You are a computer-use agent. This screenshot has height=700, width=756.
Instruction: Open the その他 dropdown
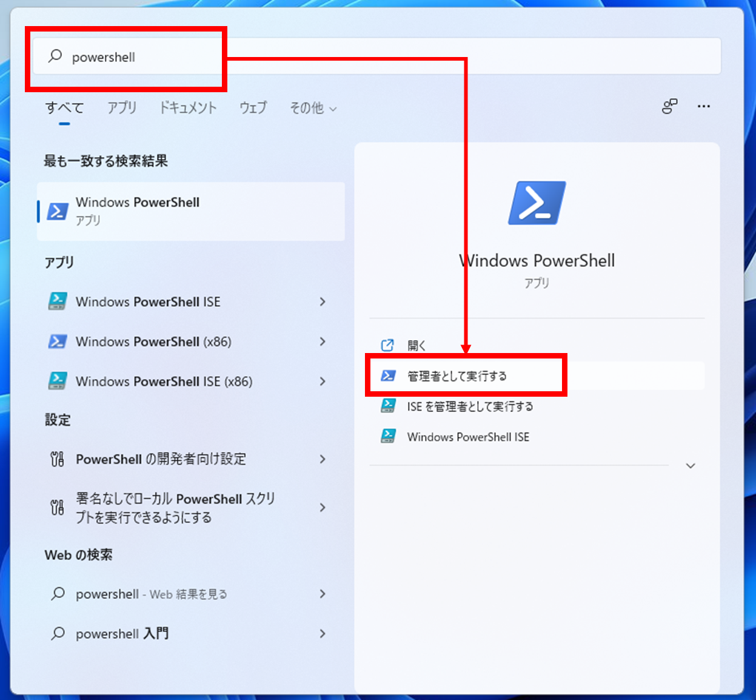pyautogui.click(x=313, y=108)
